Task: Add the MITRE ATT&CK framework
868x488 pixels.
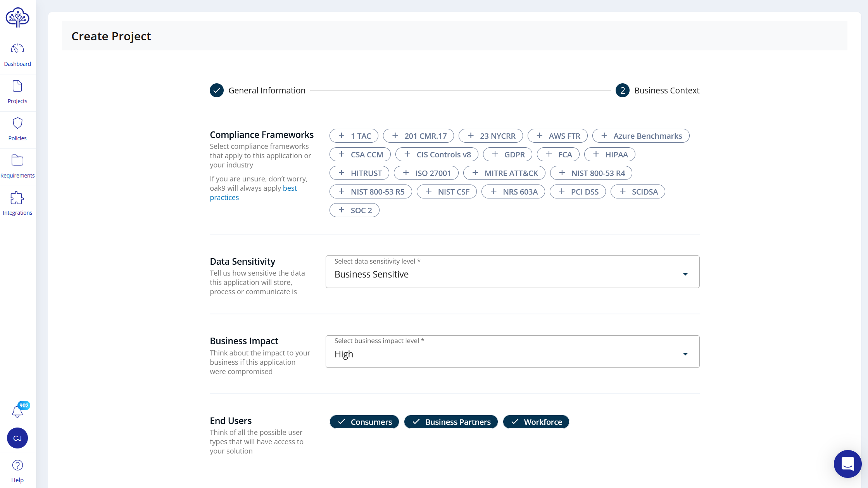Action: tap(504, 173)
